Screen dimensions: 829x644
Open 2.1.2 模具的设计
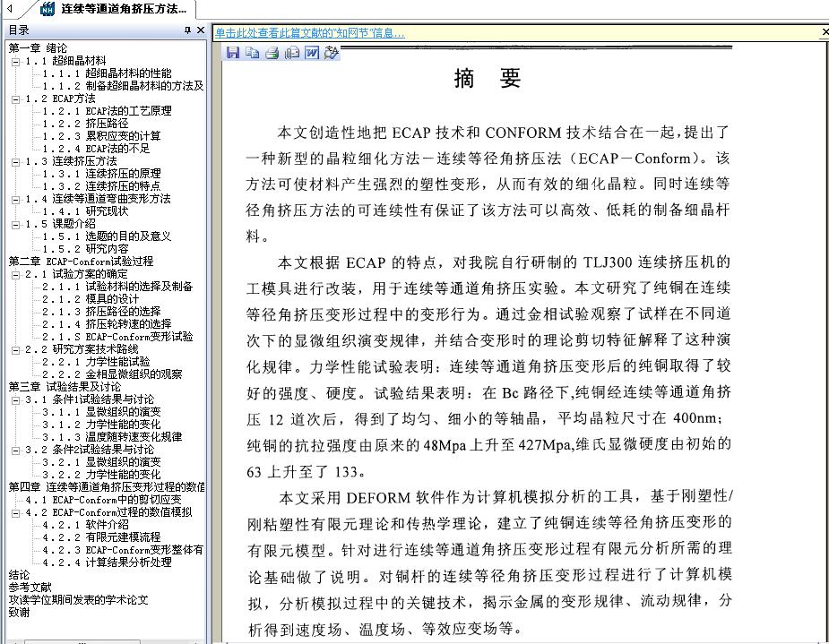tap(91, 299)
